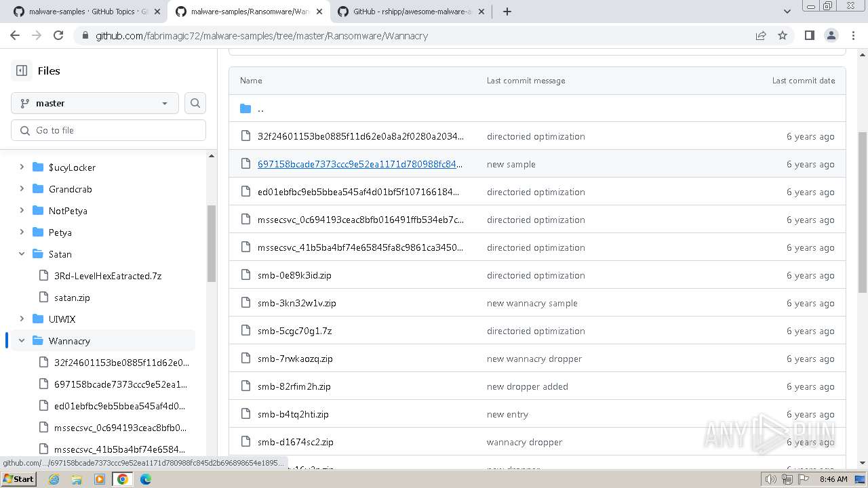Bookmark this page with the star
The height and width of the screenshot is (488, 868).
pos(783,35)
